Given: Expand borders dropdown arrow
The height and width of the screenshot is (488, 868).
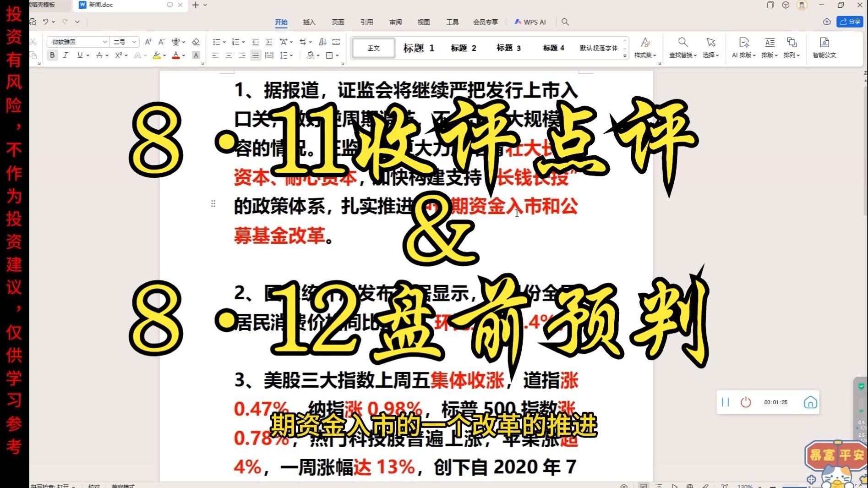Looking at the screenshot, I should tap(337, 55).
